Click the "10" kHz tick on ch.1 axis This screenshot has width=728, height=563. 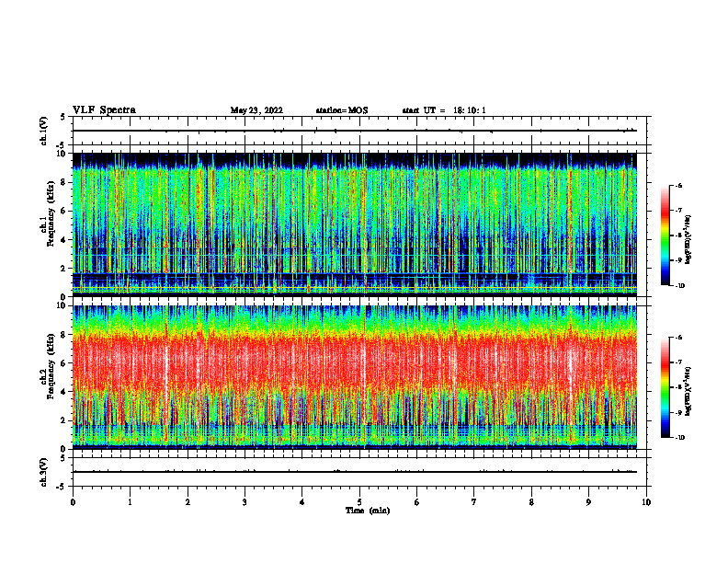tap(62, 154)
